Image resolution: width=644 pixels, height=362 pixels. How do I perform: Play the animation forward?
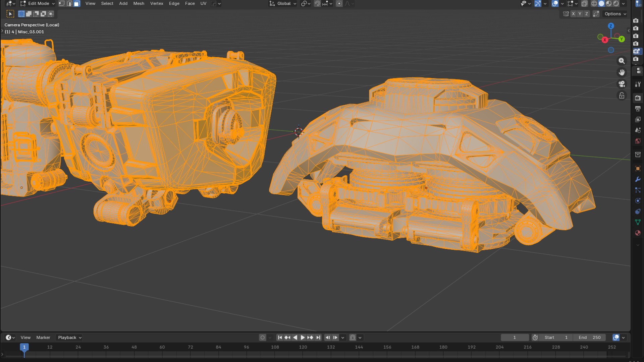point(303,338)
